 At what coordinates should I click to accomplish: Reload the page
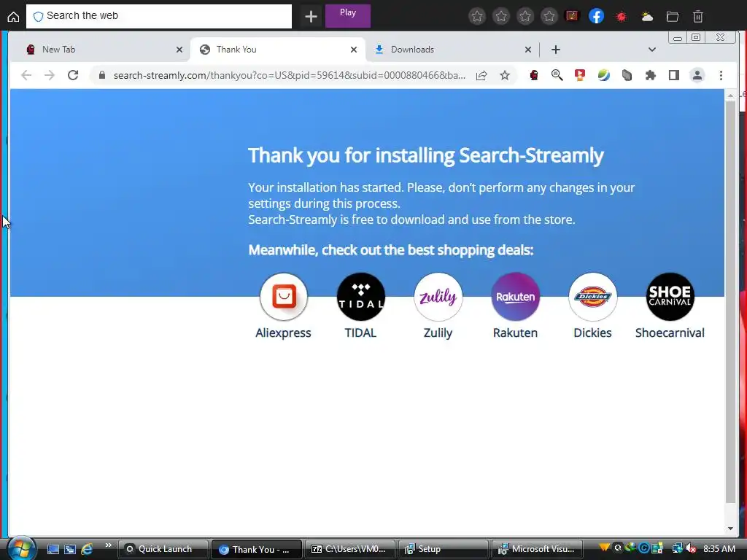tap(73, 75)
